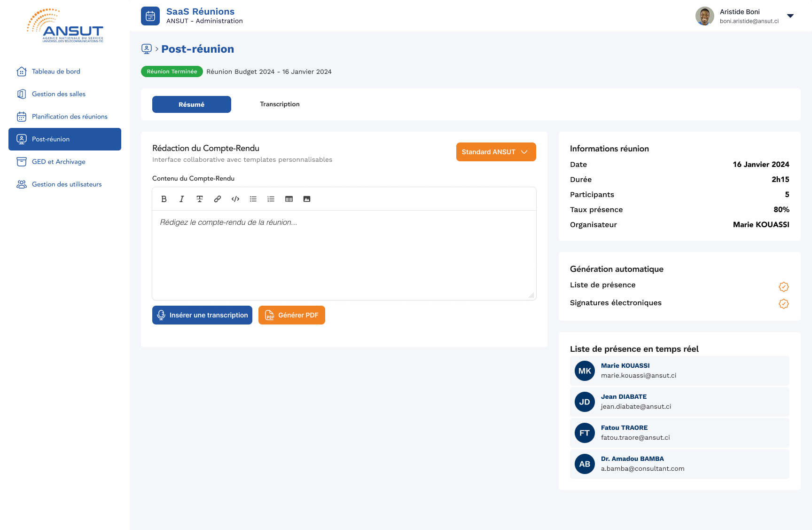Click the ANSUT logo

[x=65, y=26]
